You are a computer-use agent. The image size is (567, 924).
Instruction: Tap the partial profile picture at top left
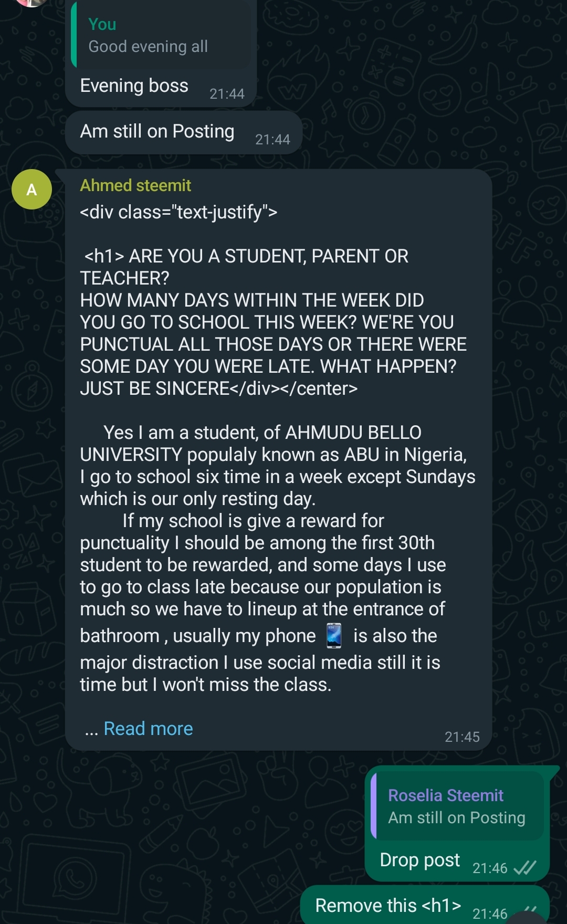[31, 3]
